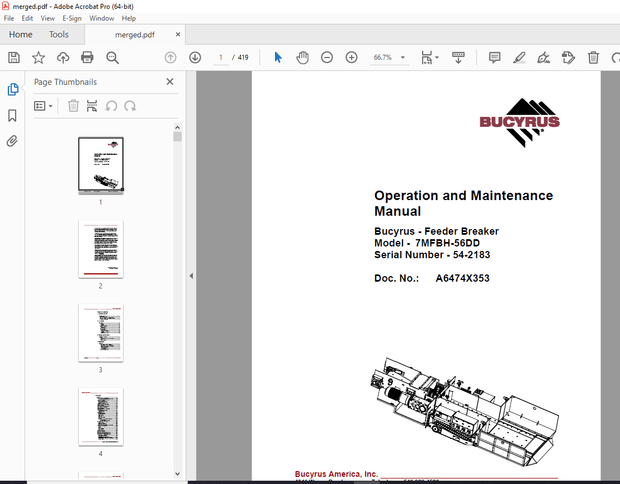Toggle the scrolling mode icon
Viewport: 620px width, 484px height.
tap(458, 58)
